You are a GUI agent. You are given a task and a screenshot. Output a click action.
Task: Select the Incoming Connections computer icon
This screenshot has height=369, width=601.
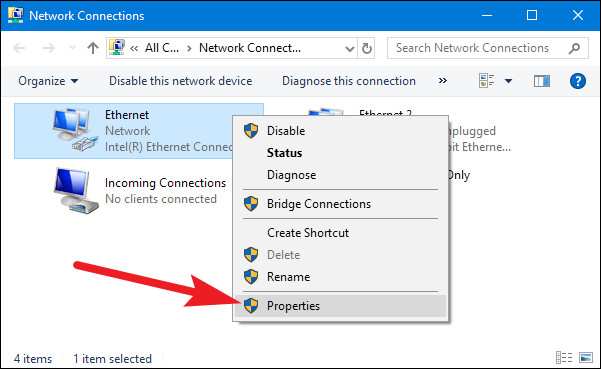point(76,190)
